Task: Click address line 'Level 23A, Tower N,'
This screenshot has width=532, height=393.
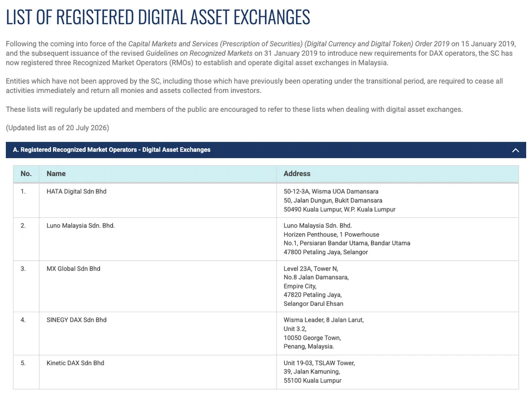Action: coord(311,269)
